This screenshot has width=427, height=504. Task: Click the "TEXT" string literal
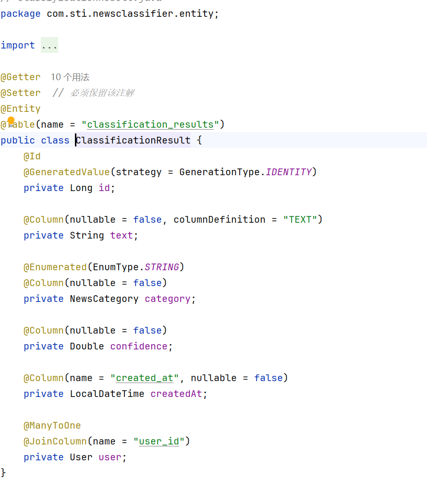pos(300,219)
